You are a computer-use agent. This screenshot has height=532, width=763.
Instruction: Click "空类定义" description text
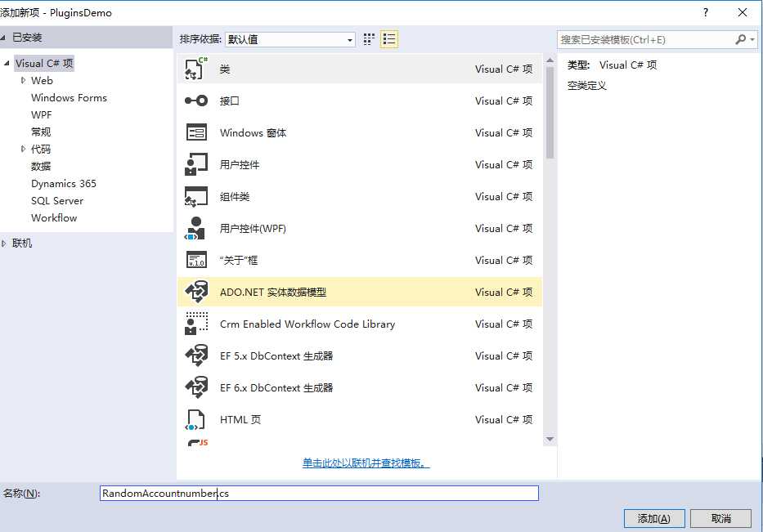587,86
